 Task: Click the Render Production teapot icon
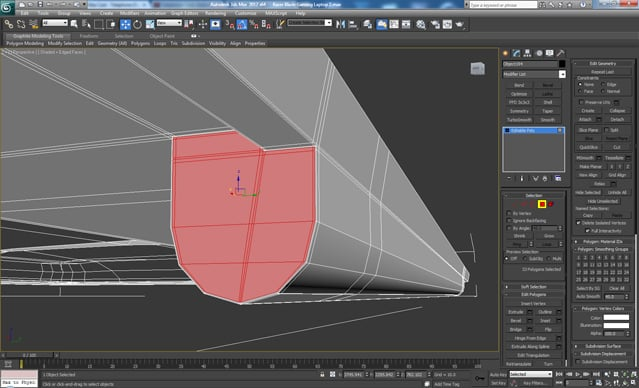pyautogui.click(x=460, y=24)
